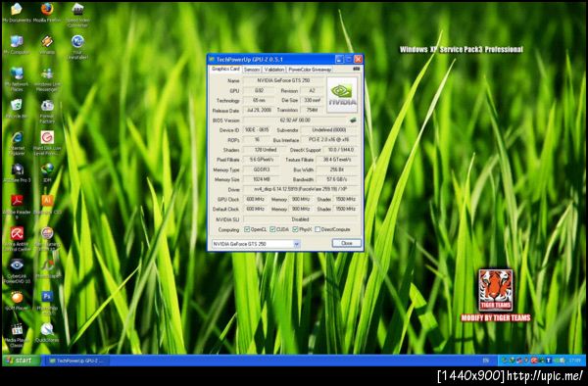588x386 pixels.
Task: Open My Network Places icon
Action: pos(17,79)
